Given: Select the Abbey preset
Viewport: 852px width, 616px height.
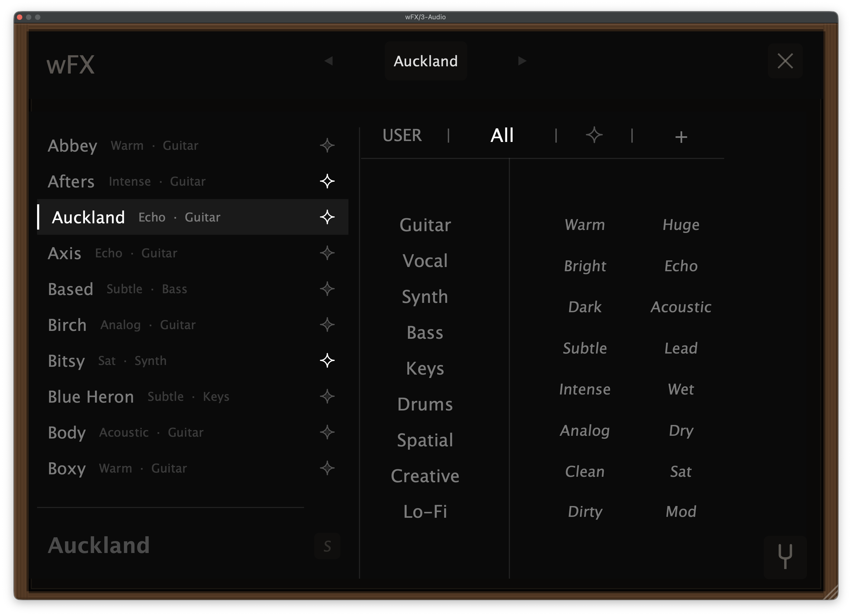Looking at the screenshot, I should (192, 145).
